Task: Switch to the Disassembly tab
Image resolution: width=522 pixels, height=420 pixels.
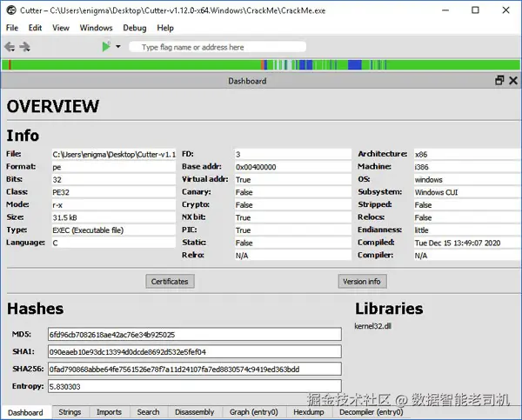Action: tap(194, 412)
